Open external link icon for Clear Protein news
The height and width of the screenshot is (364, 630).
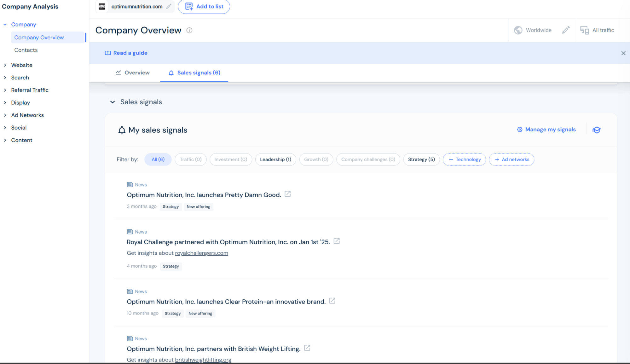[332, 301]
